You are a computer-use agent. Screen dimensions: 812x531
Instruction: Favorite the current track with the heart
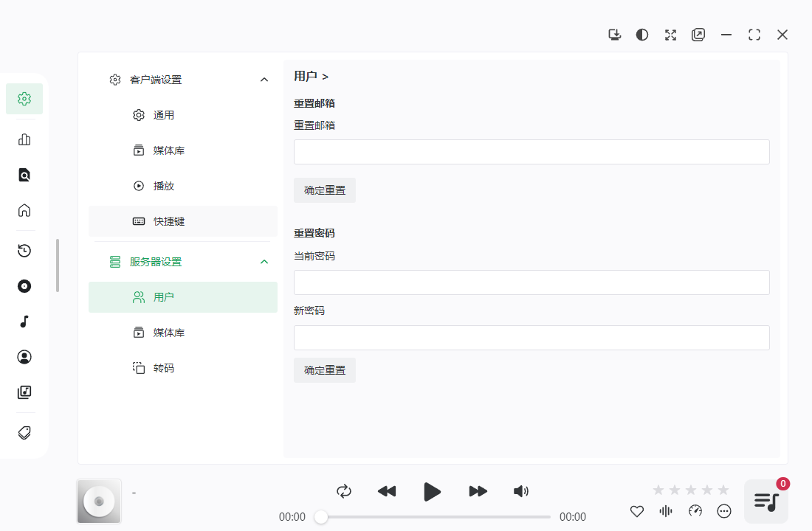(x=636, y=510)
